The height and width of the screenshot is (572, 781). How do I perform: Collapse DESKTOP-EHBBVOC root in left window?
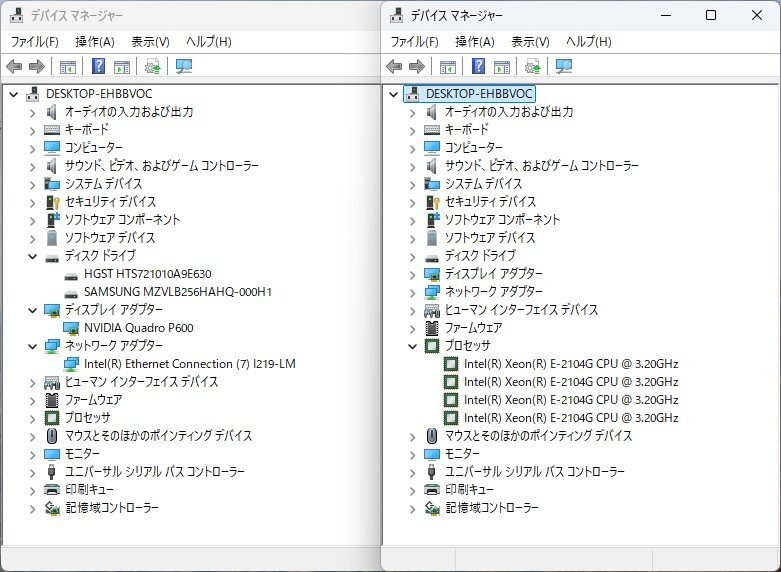14,94
